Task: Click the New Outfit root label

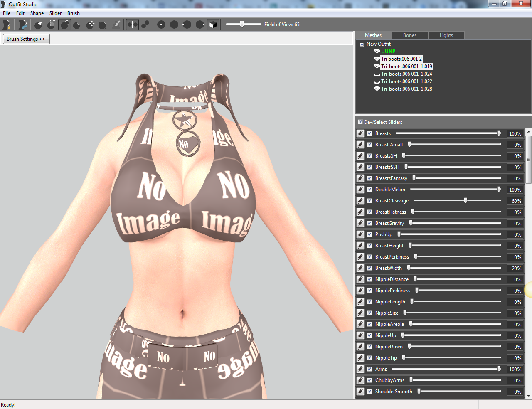Action: click(379, 44)
